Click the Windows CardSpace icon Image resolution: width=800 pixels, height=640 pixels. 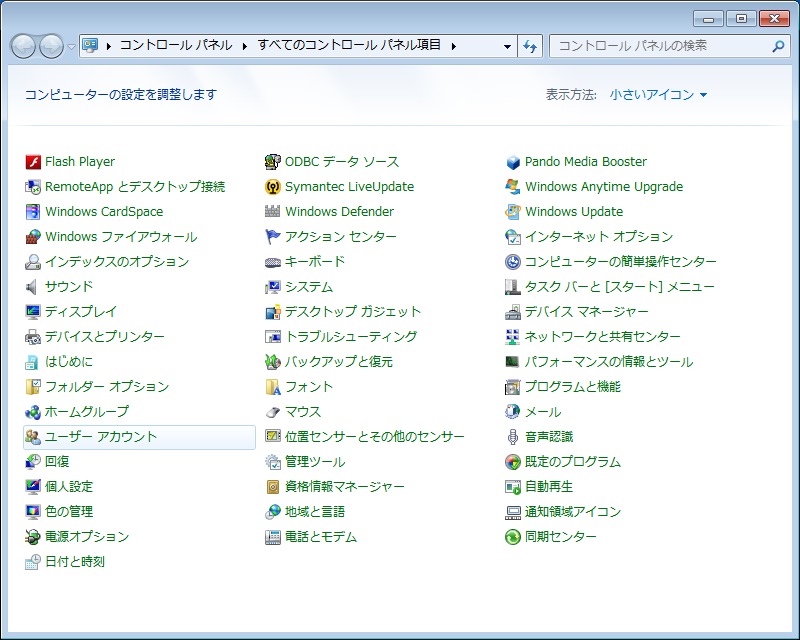33,212
